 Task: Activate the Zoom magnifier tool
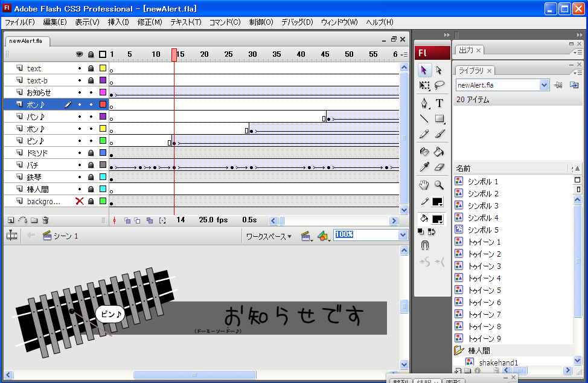(439, 185)
